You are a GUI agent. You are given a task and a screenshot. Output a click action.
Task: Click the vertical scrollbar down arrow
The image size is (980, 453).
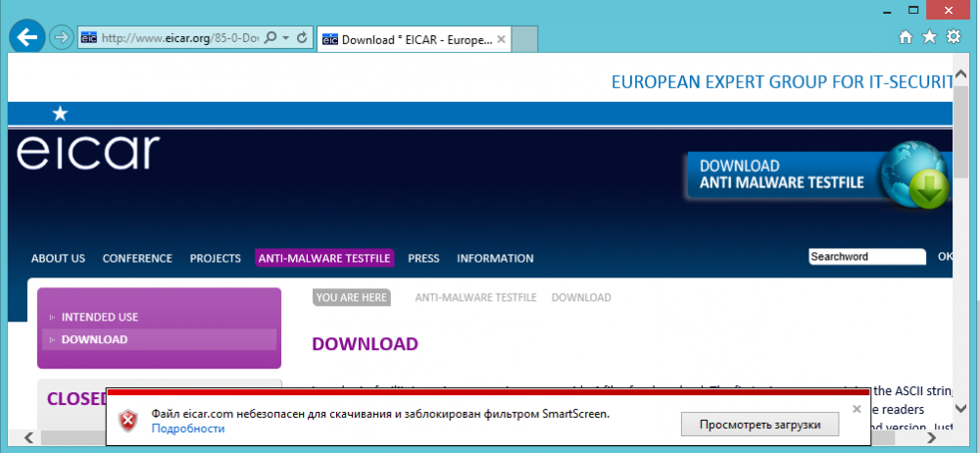tap(962, 409)
